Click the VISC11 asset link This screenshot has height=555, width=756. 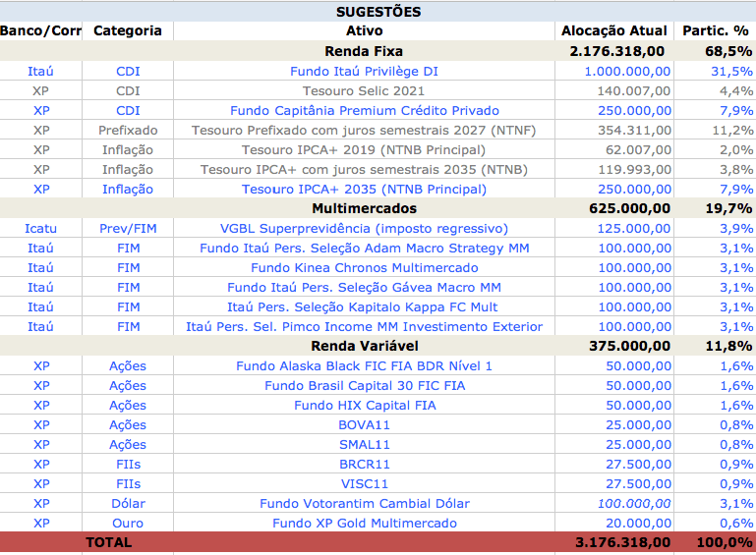[x=364, y=483]
